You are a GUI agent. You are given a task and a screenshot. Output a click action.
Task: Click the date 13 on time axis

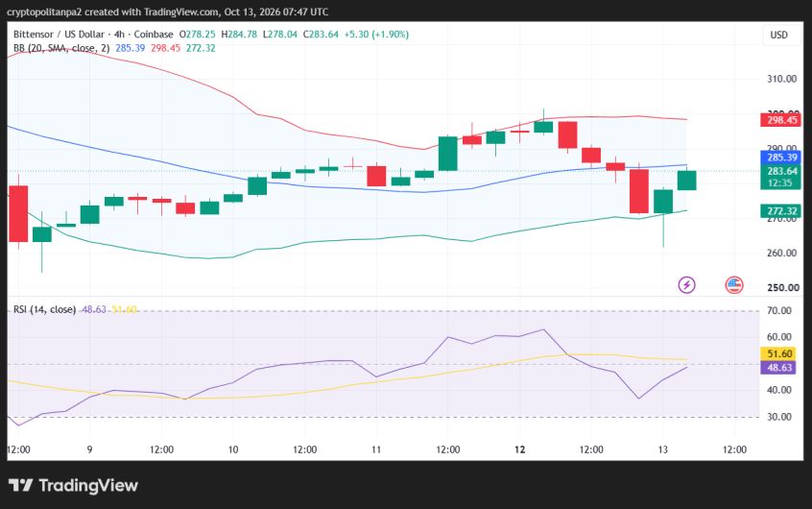663,449
